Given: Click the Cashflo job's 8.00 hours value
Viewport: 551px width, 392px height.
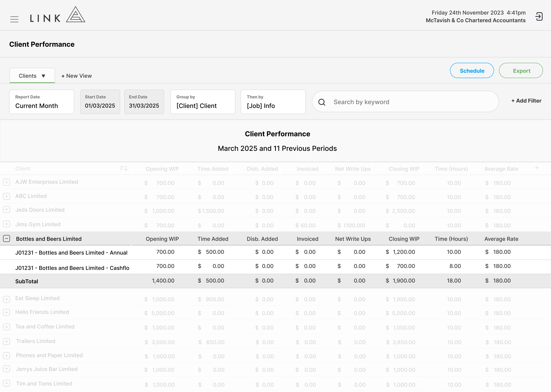Looking at the screenshot, I should [455, 266].
